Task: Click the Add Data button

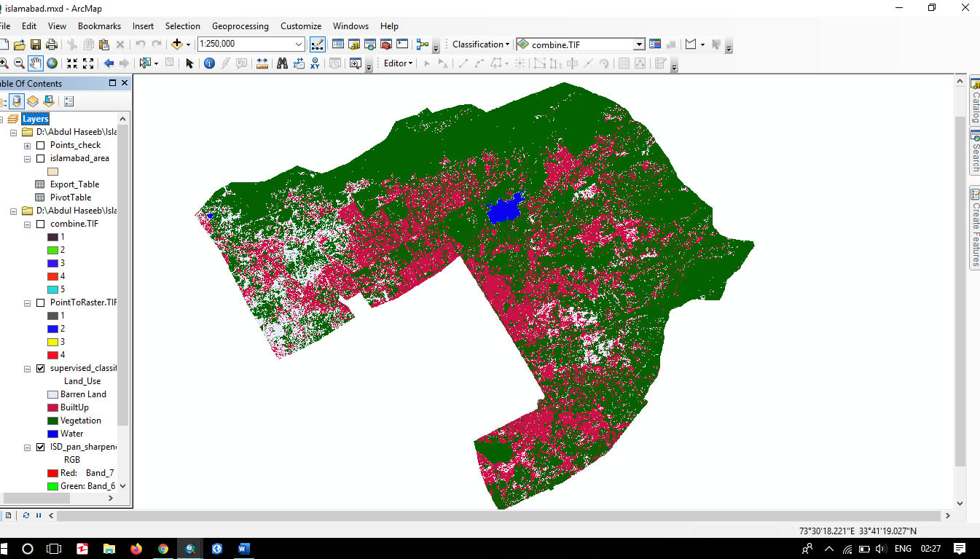Action: pos(177,44)
